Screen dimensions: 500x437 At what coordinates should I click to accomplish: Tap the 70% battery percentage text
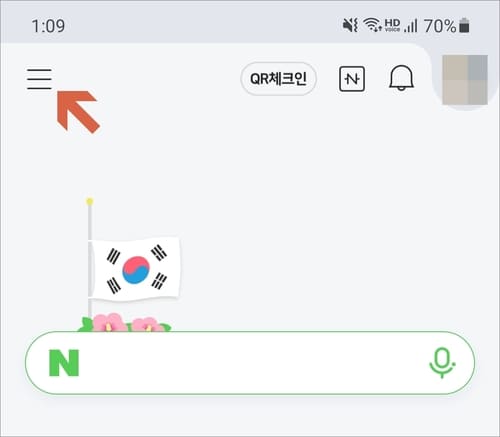pyautogui.click(x=440, y=26)
